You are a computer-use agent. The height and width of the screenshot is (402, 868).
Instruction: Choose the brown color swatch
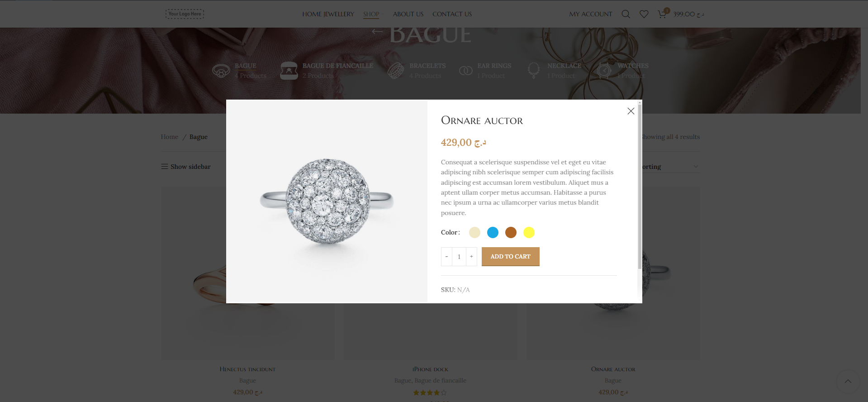point(511,232)
